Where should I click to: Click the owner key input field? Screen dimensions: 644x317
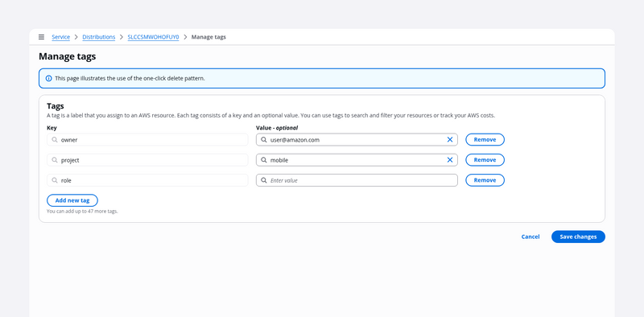tap(147, 140)
